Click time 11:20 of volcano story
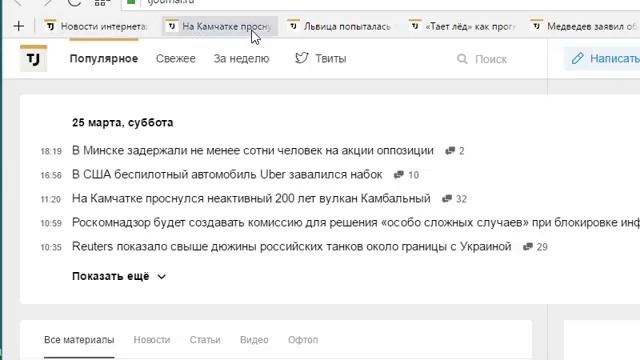The width and height of the screenshot is (640, 360). pos(51,200)
